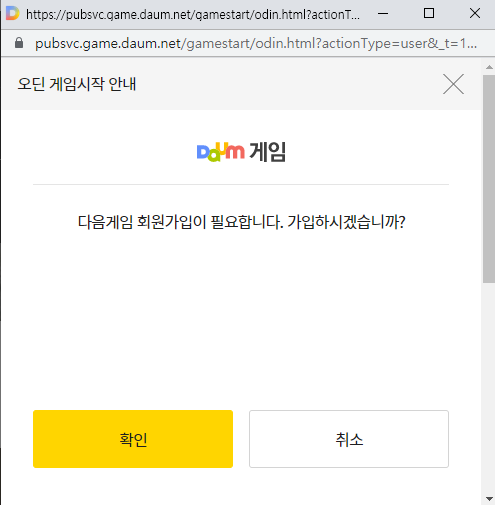Click the vertical scrollbar thumb
Screen dimensions: 495x505
tap(489, 179)
